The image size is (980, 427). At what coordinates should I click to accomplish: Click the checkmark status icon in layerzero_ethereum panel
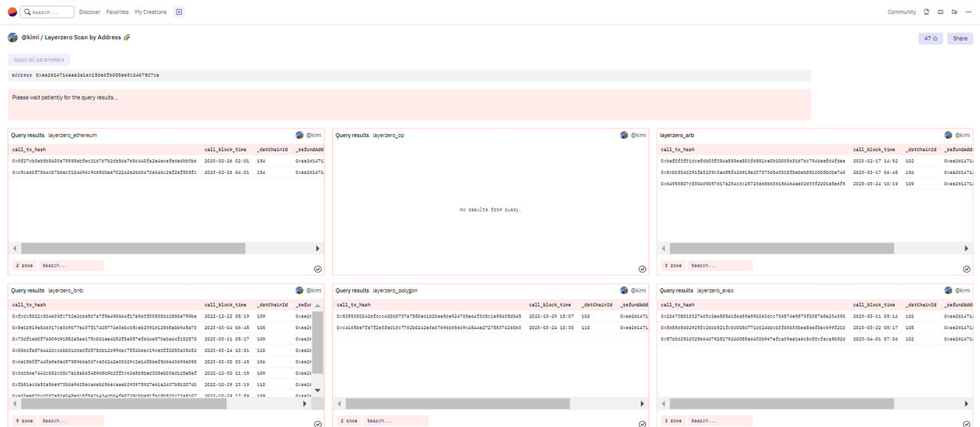coord(317,269)
